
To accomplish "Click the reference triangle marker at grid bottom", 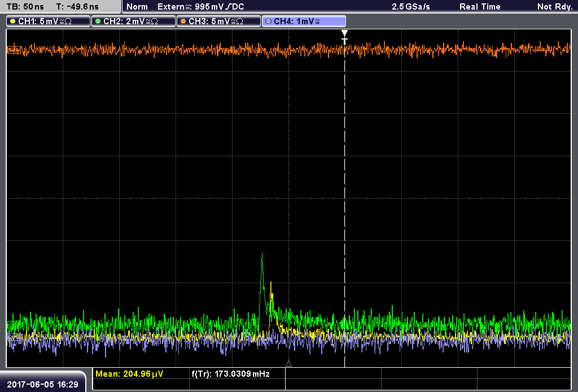I will coord(288,364).
